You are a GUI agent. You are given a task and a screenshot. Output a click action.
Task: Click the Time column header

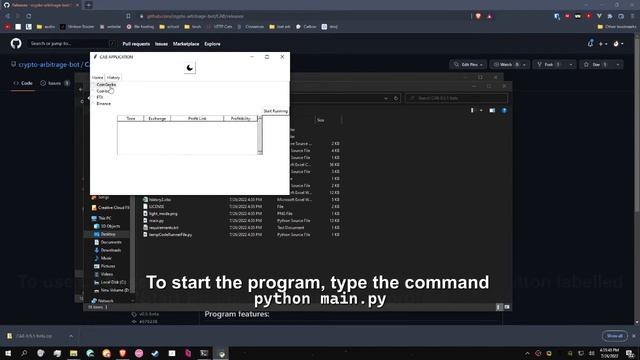131,118
